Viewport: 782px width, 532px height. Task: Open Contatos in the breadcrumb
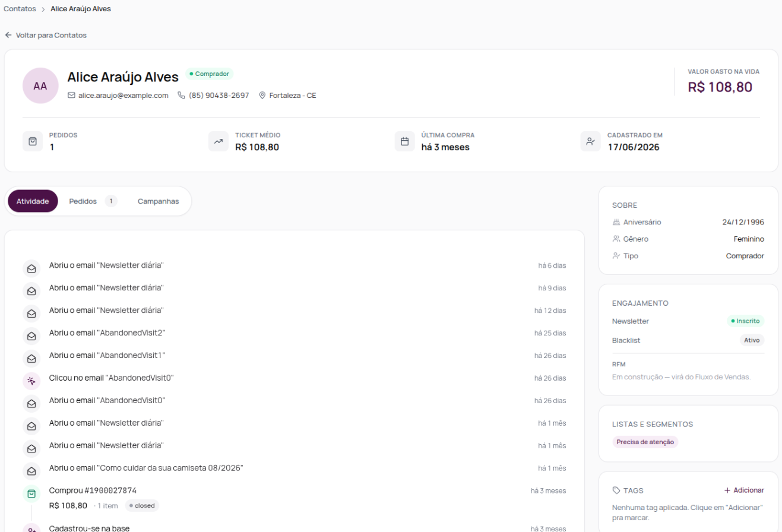[20, 9]
